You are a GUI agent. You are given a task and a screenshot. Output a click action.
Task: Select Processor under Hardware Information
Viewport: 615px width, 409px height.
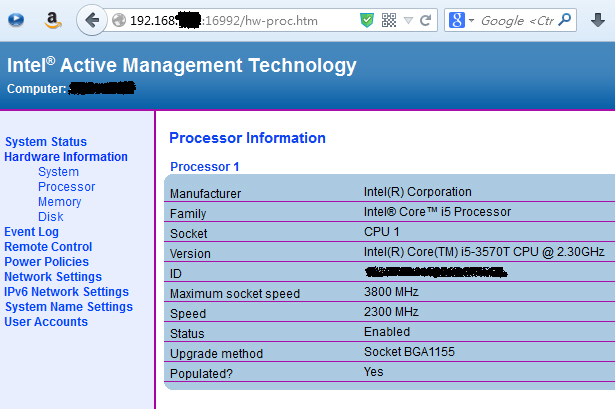[x=67, y=187]
